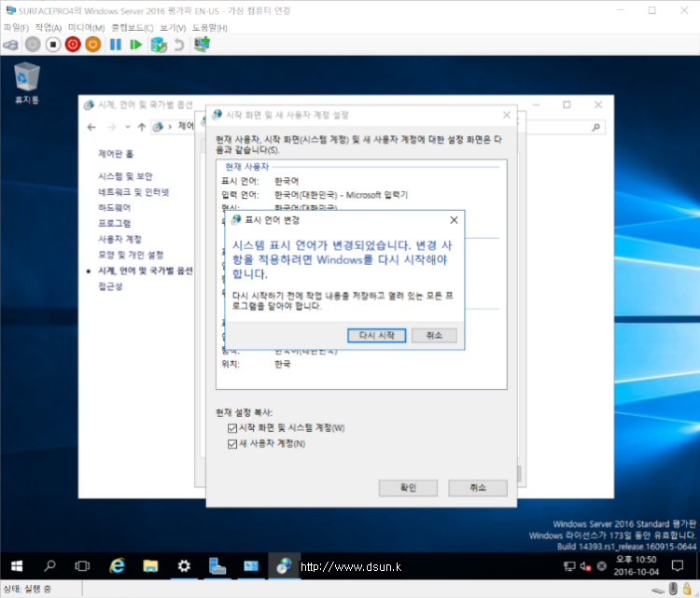Click the forward arrow in Control Panel
The image size is (700, 598).
pyautogui.click(x=111, y=127)
